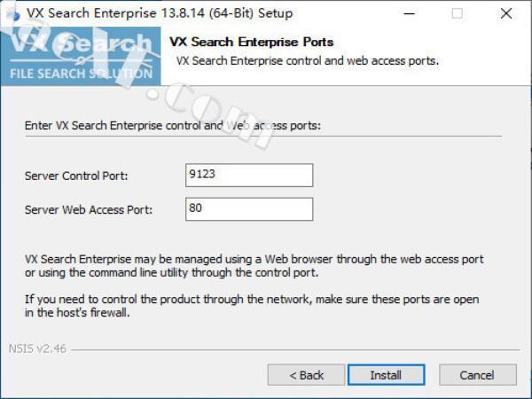Click the VX Search logo text

tap(82, 44)
